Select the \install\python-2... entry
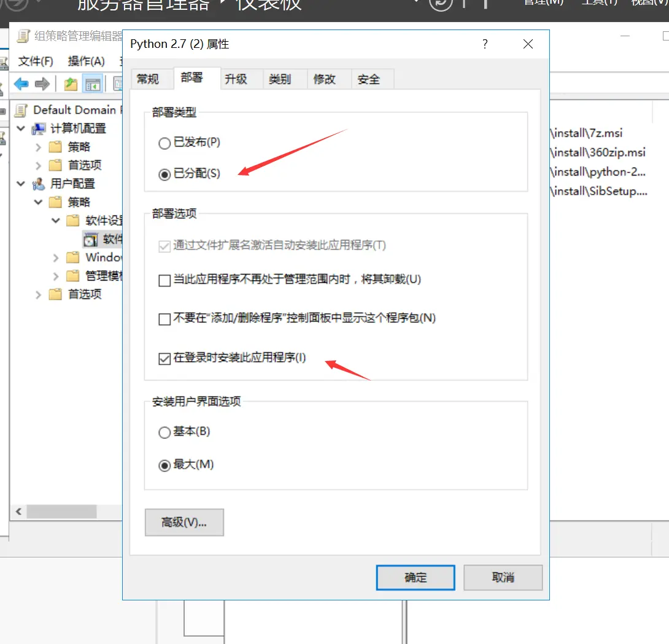Viewport: 669px width, 644px height. tap(598, 171)
